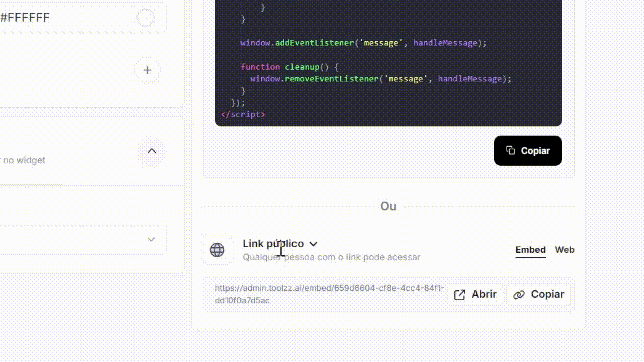
Task: Click the 'Qualquer pessoa com o link' description
Action: tap(331, 257)
